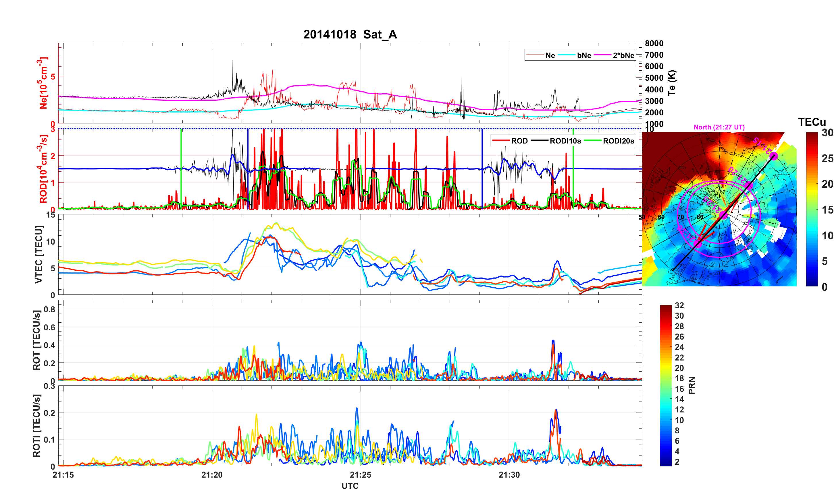Click the bNe cyan legend entry
The image size is (834, 504).
tap(584, 55)
